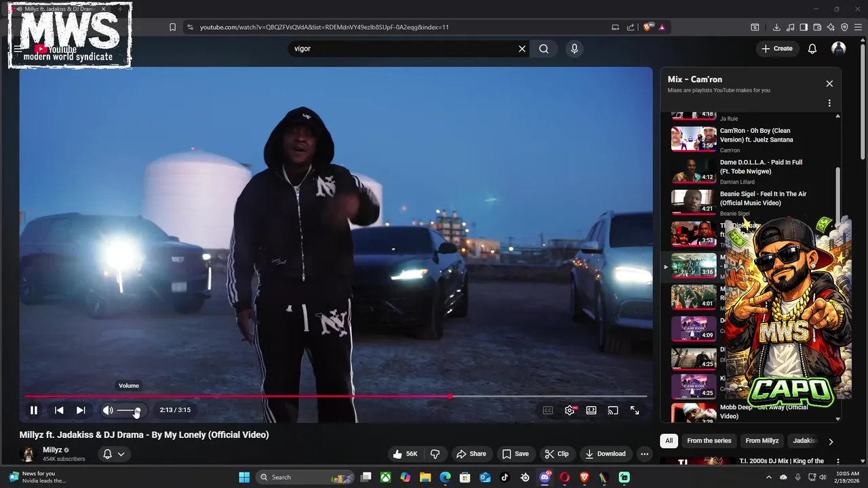The image size is (868, 488).
Task: Open Mix playlist options menu
Action: pos(829,104)
